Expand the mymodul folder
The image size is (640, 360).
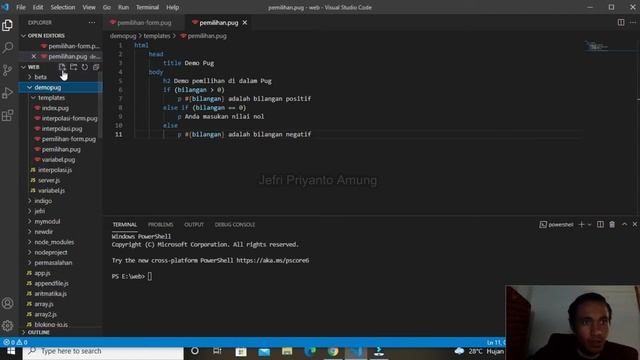pos(47,221)
